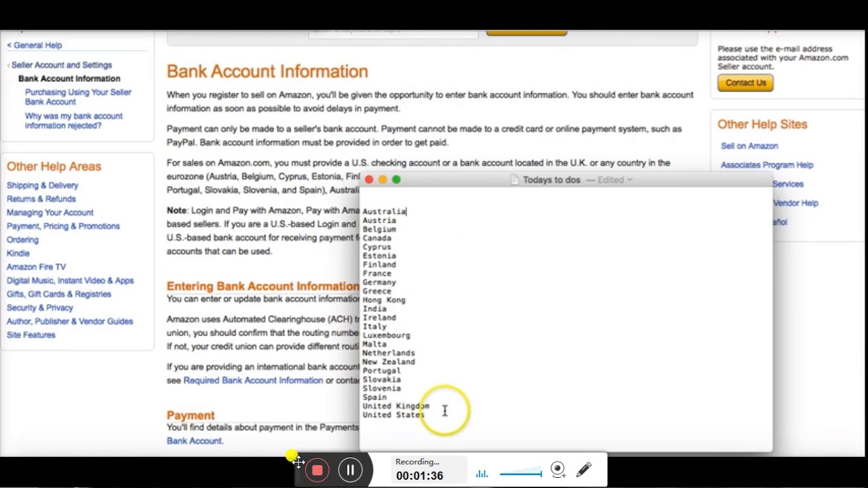
Task: Open Payment, Pricing & Promotions link
Action: tap(63, 226)
